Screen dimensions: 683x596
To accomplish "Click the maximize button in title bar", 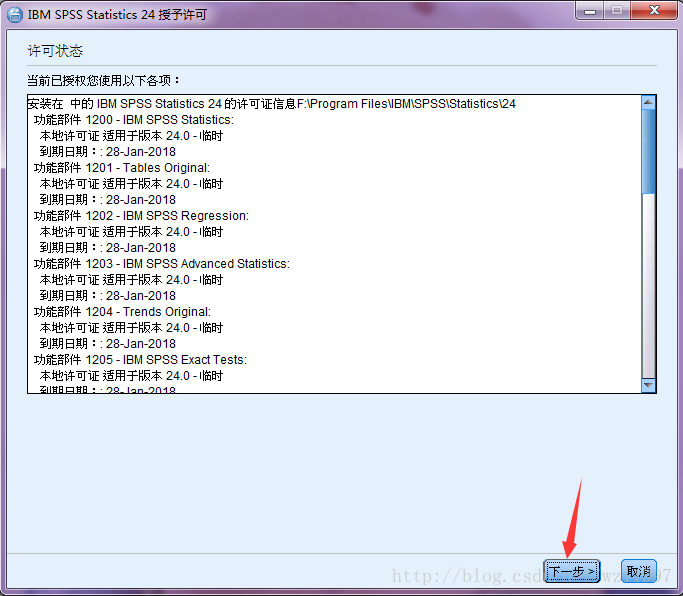I will point(617,10).
